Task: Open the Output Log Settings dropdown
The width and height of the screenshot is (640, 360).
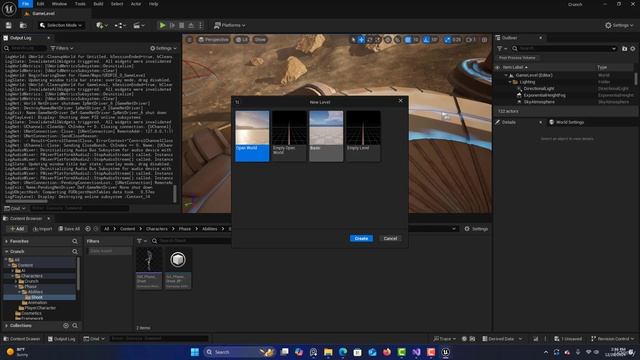Action: (163, 48)
